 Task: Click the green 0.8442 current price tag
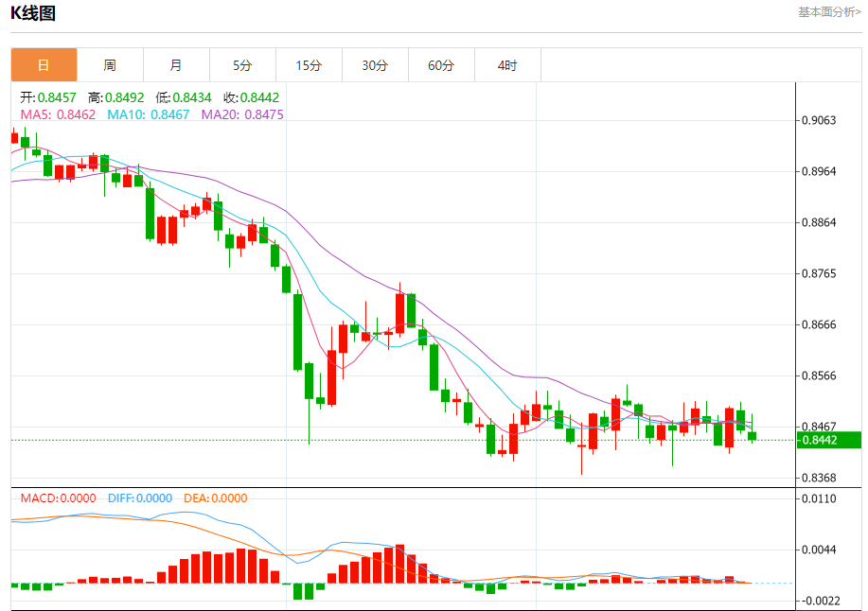click(828, 440)
